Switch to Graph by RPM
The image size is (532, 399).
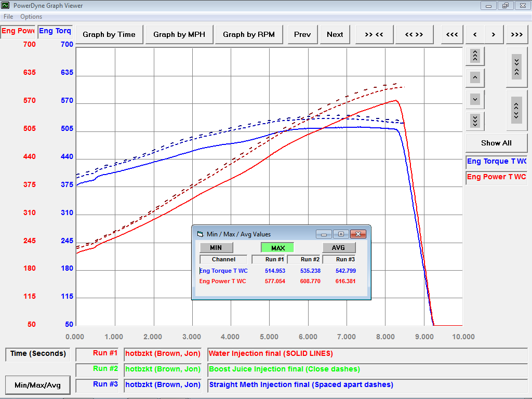249,34
